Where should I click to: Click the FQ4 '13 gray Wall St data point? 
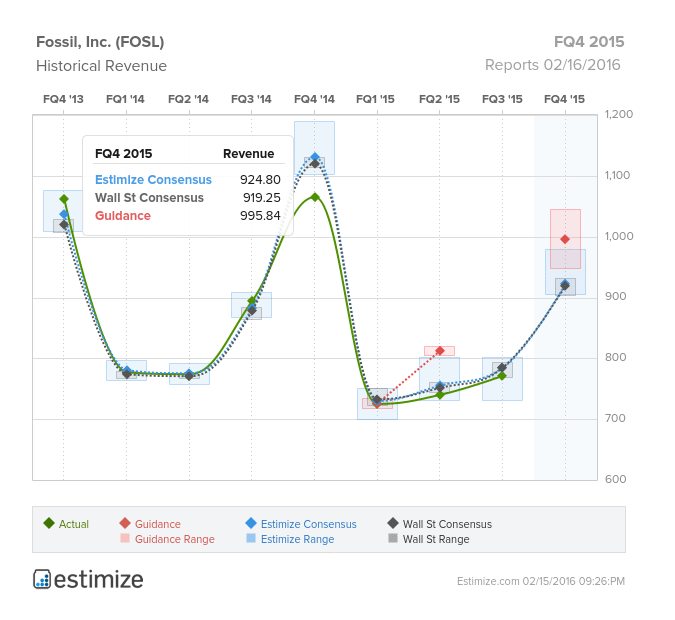(64, 224)
